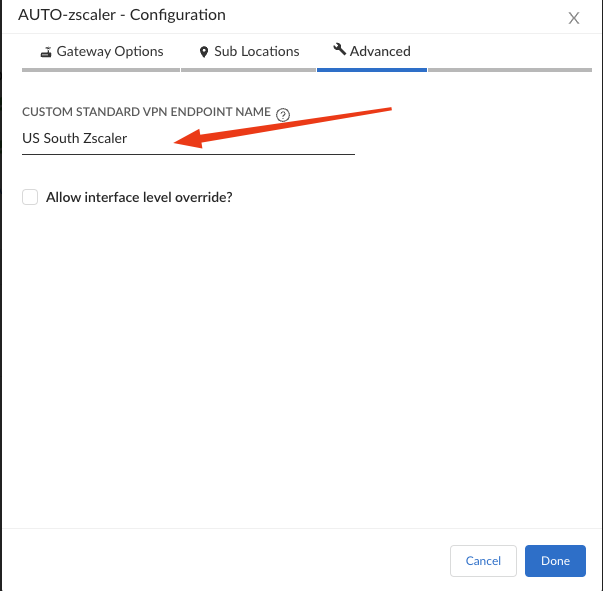Click the 'Custom Standard VPN Endpoint Name' label
This screenshot has width=603, height=591.
pos(146,113)
